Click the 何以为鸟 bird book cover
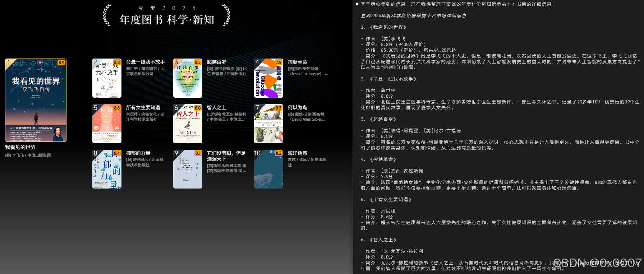The image size is (644, 274). click(268, 124)
